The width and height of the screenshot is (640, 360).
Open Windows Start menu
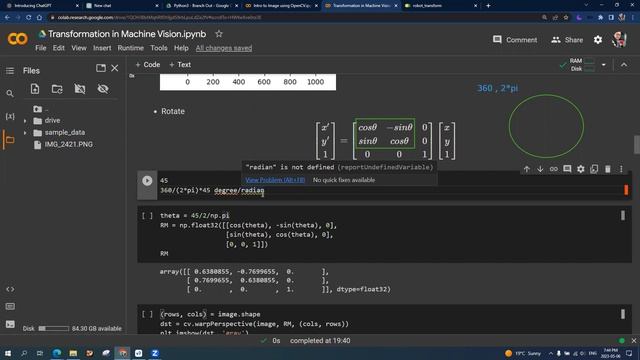[x=7, y=353]
